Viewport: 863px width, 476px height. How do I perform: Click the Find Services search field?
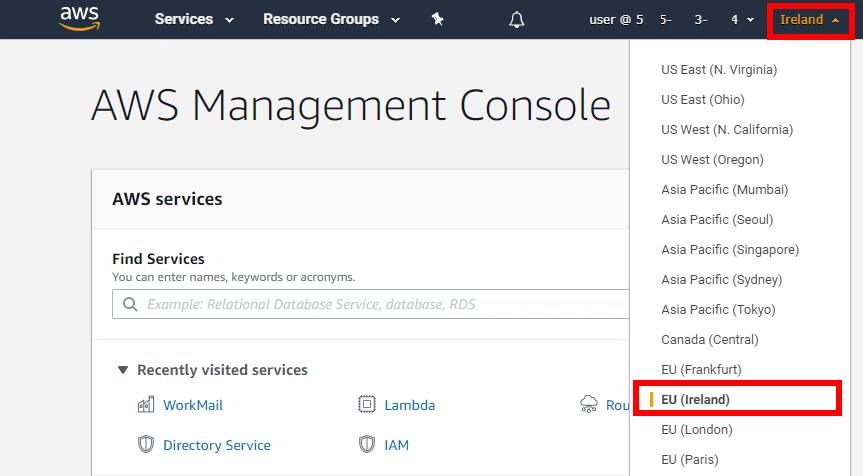click(380, 304)
